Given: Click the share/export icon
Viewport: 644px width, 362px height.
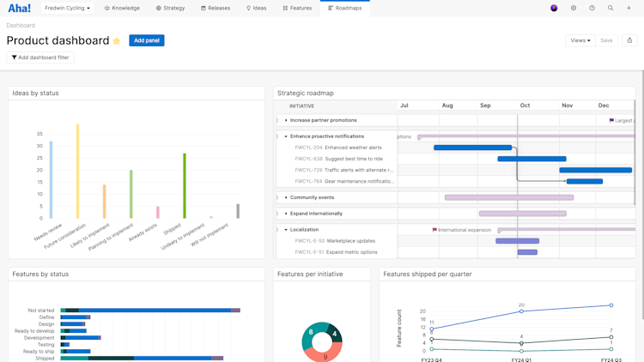Looking at the screenshot, I should (629, 40).
